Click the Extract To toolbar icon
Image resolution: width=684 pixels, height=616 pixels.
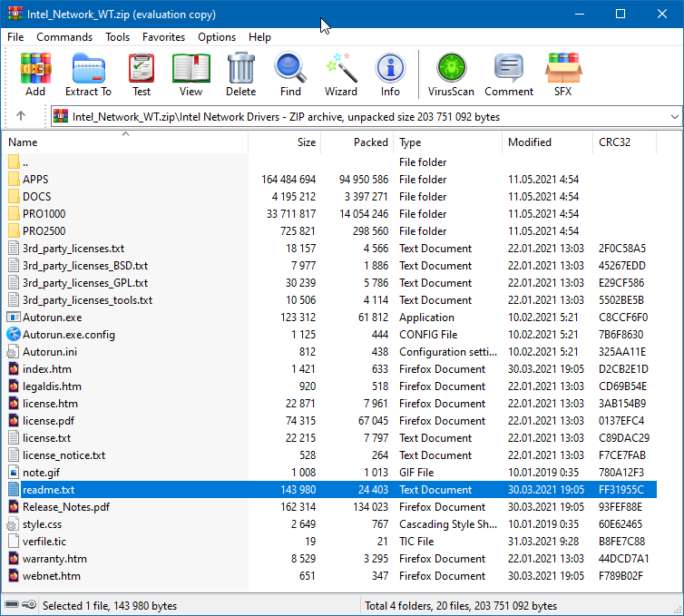(x=89, y=74)
